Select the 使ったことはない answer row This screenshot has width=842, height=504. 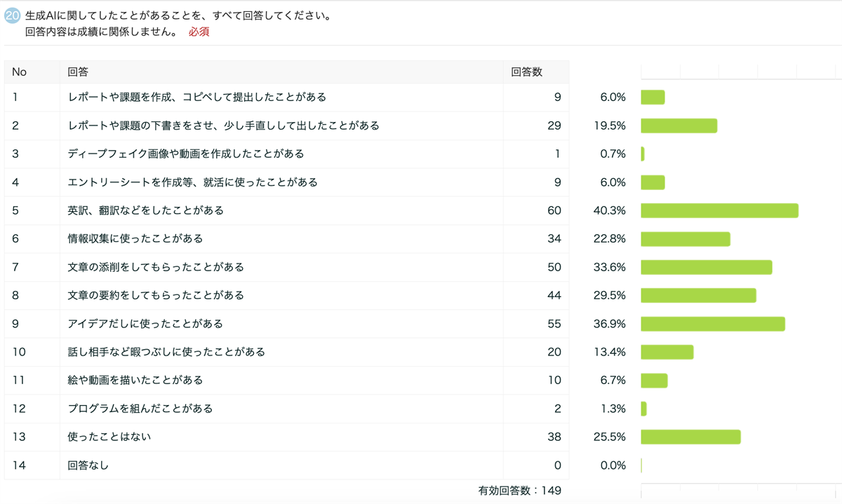(x=109, y=437)
